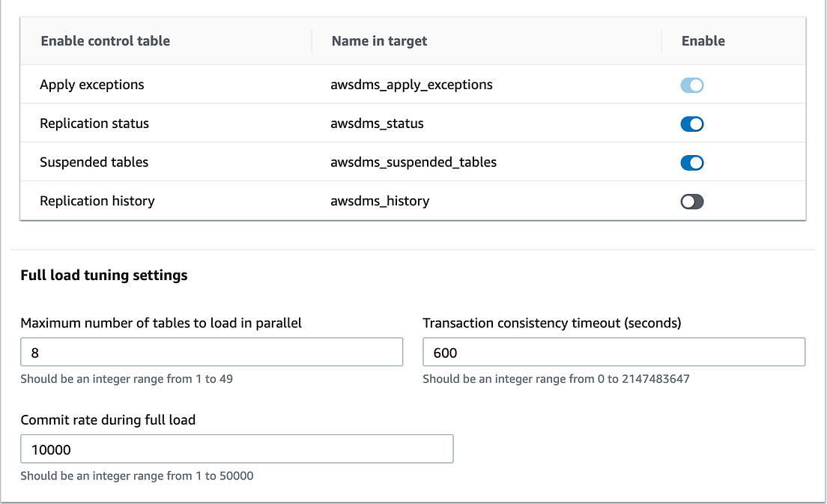This screenshot has width=827, height=504.
Task: Click awsdms_apply_exceptions table name
Action: (411, 85)
